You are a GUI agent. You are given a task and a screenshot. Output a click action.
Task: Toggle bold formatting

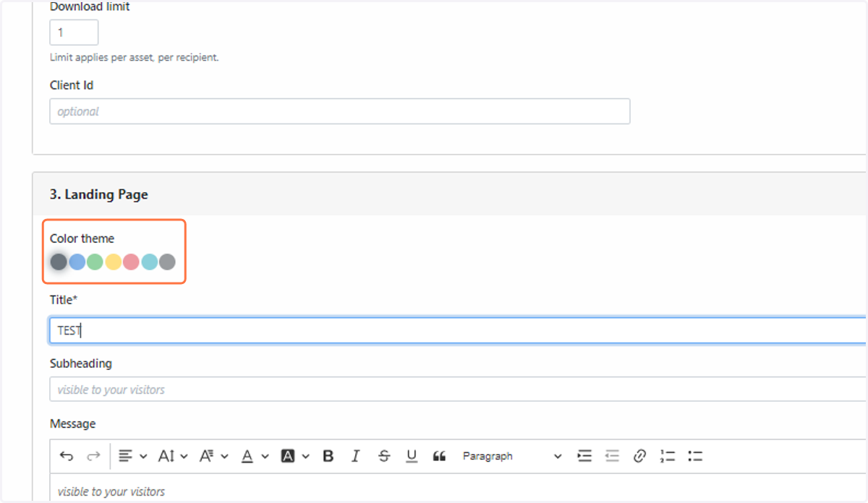(x=328, y=456)
